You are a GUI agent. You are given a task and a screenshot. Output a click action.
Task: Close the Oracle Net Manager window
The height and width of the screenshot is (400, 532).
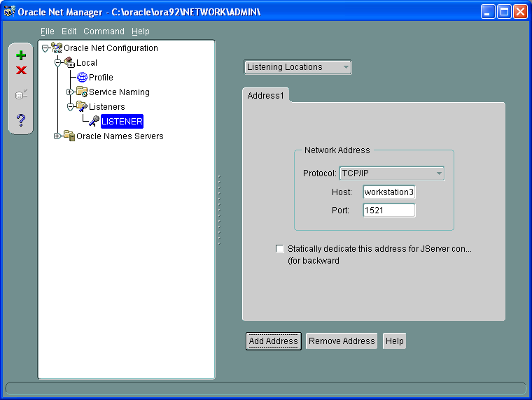coord(520,12)
